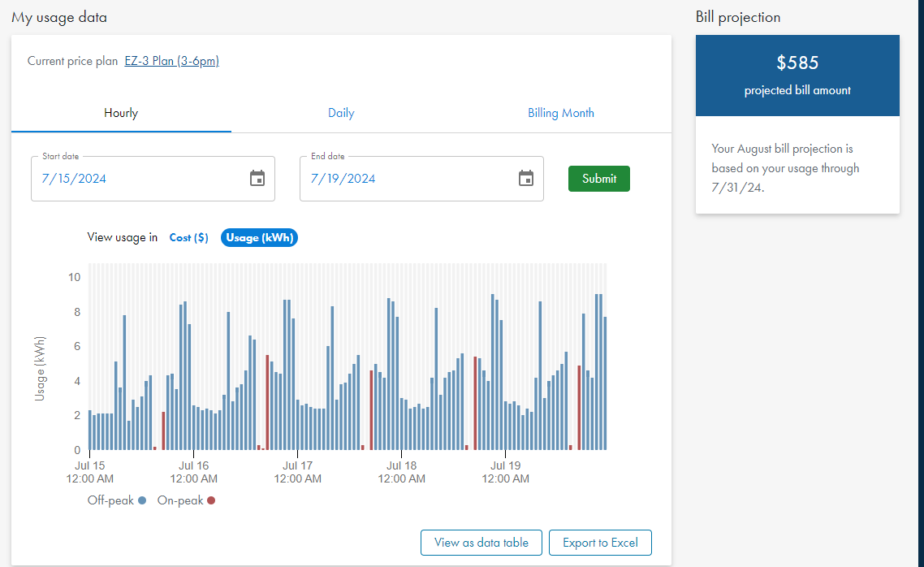Switch to the Daily tab
924x567 pixels.
(341, 114)
